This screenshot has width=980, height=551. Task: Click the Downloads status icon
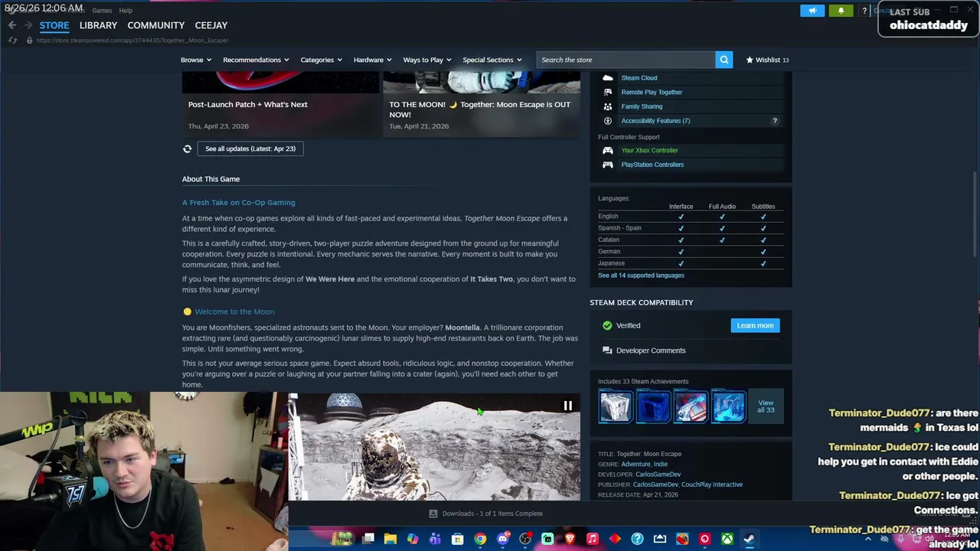(x=433, y=514)
